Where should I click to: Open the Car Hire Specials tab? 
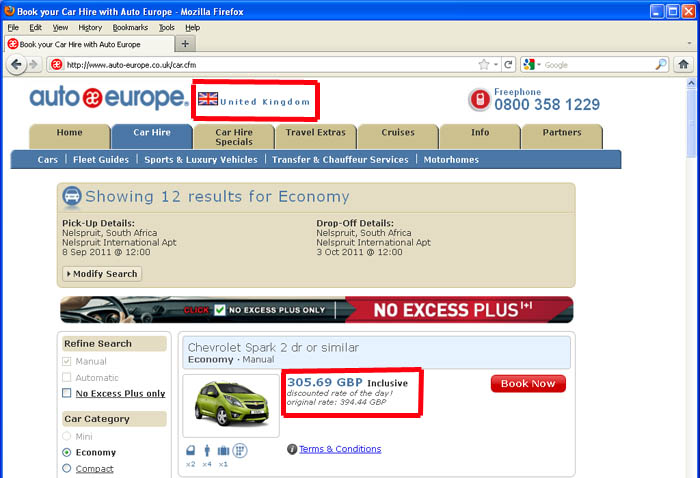234,137
